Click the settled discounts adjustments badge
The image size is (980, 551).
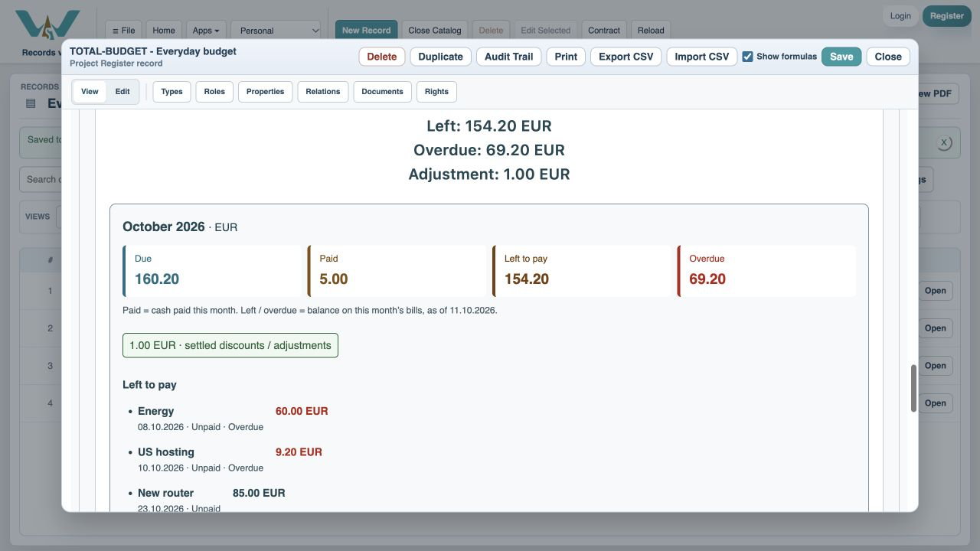click(x=230, y=345)
